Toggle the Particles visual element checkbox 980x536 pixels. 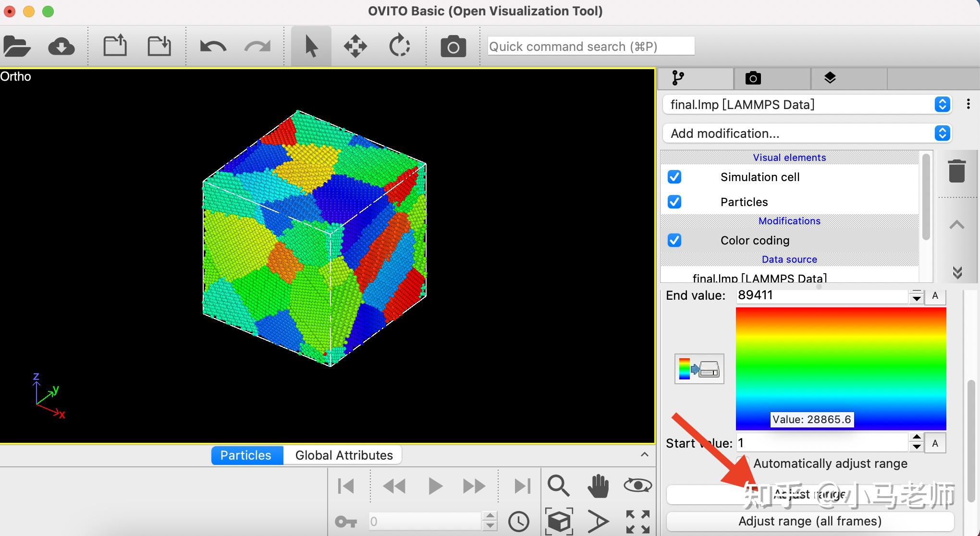[x=674, y=202]
